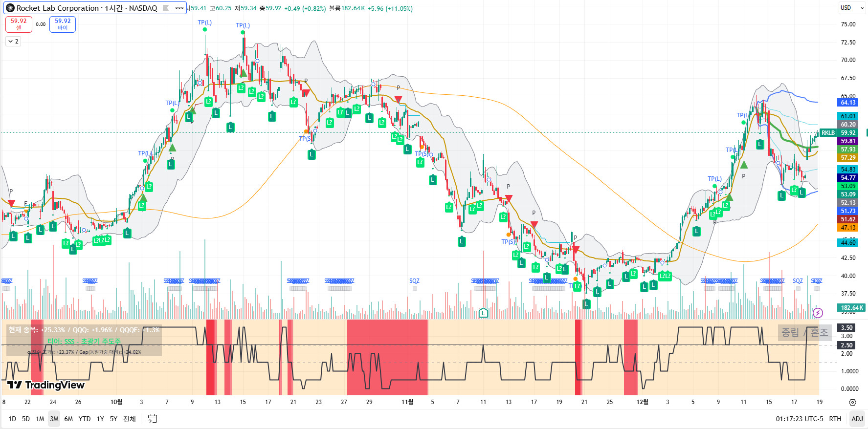Click the blue 59.92 바이 buy button
This screenshot has height=429, width=868.
coord(63,24)
